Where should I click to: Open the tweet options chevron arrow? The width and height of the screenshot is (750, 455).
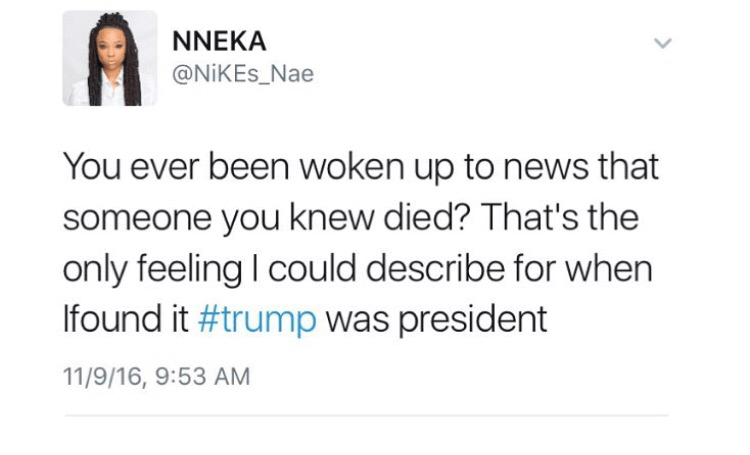(x=660, y=43)
